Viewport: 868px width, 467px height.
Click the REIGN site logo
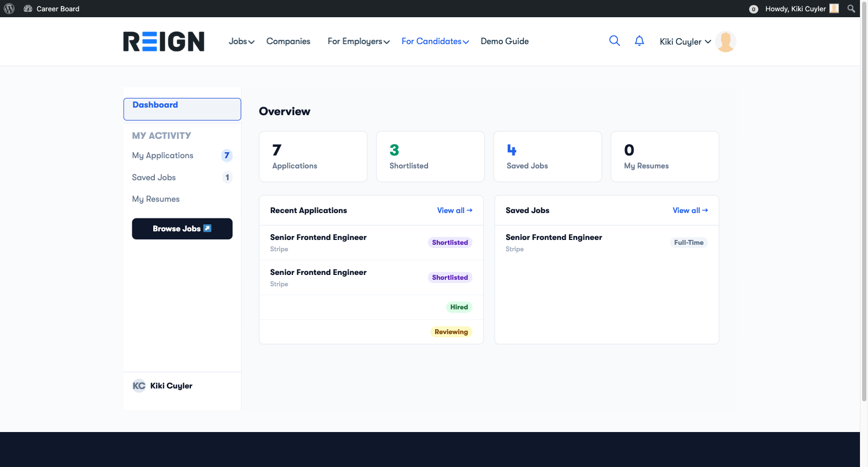click(x=163, y=41)
